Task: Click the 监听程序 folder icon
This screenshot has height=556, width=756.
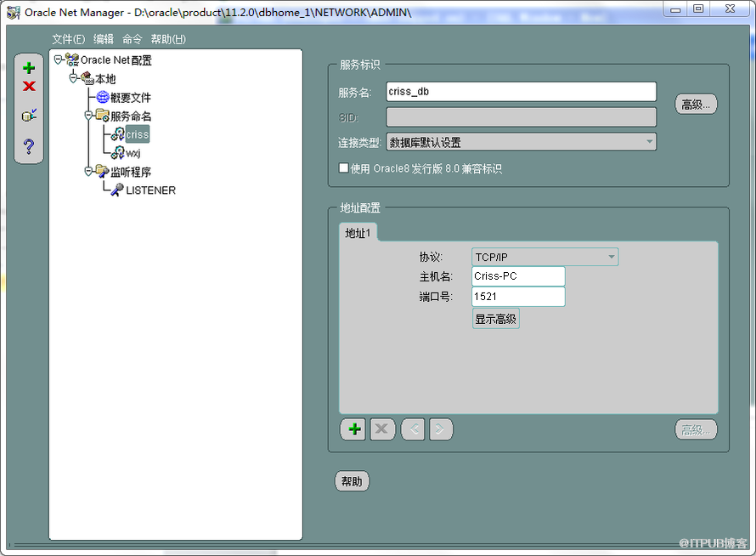Action: pyautogui.click(x=102, y=171)
